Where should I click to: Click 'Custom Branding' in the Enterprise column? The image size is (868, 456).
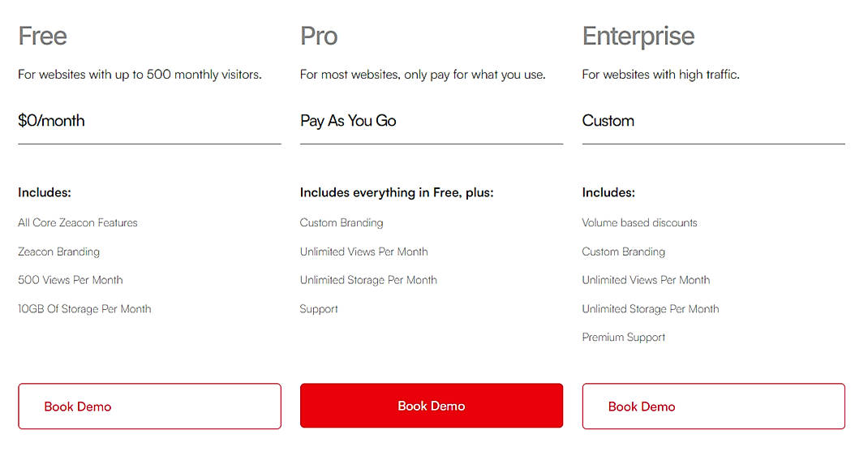pos(623,252)
